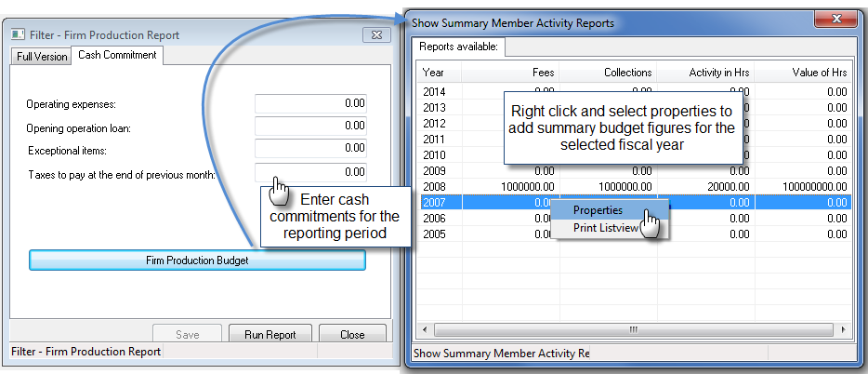Click the Operating expenses input field
The image size is (868, 374).
coord(310,104)
